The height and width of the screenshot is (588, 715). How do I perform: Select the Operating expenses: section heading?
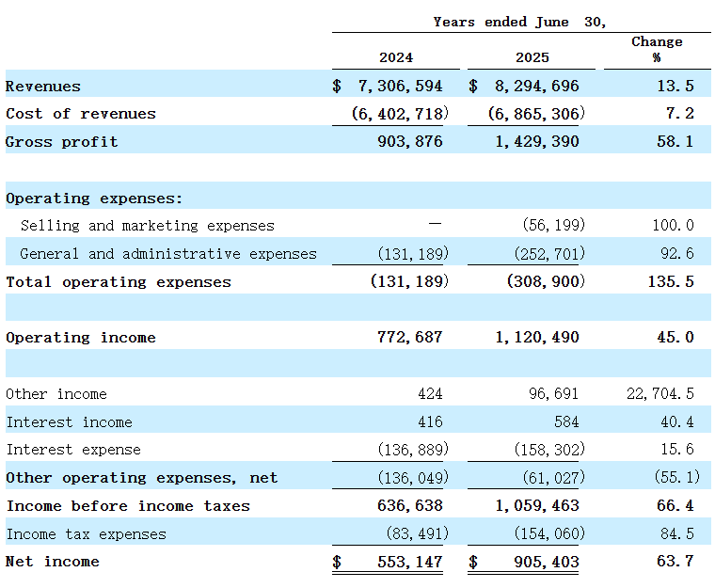[94, 199]
